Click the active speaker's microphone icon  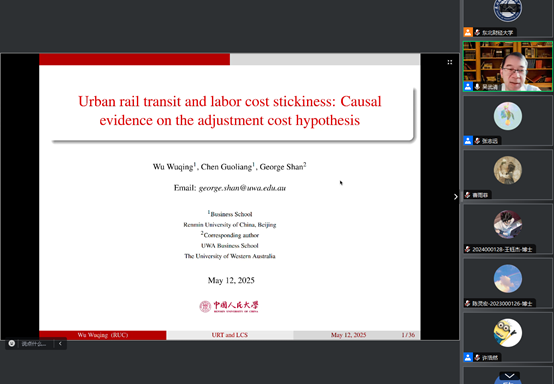[477, 87]
